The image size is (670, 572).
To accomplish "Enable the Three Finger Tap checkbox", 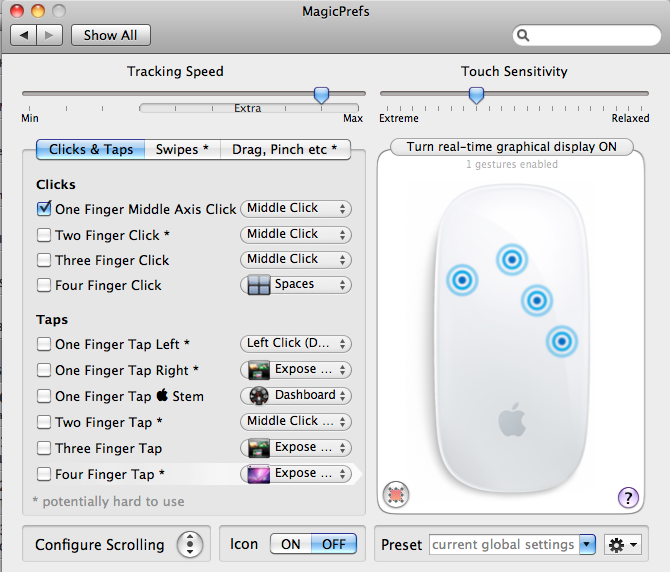I will pyautogui.click(x=44, y=448).
